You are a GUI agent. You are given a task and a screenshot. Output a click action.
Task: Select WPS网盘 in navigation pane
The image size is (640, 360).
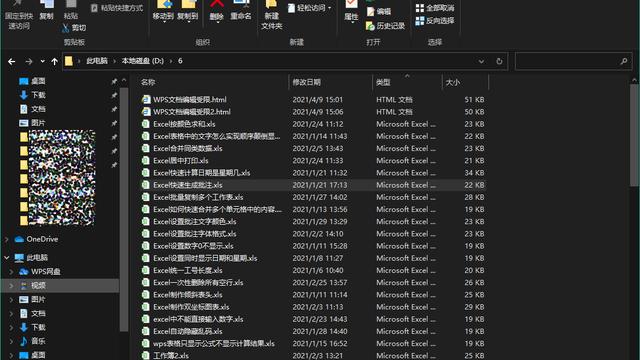40,271
